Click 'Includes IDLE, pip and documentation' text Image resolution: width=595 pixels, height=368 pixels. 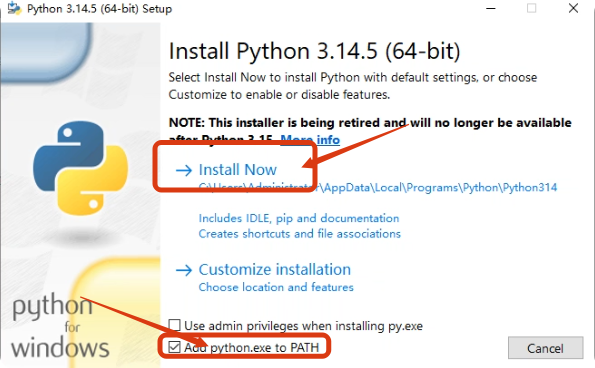point(299,218)
